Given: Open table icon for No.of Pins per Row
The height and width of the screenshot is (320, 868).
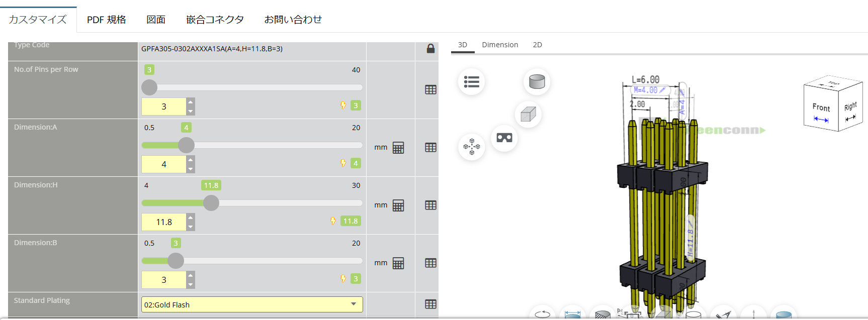Looking at the screenshot, I should (430, 90).
